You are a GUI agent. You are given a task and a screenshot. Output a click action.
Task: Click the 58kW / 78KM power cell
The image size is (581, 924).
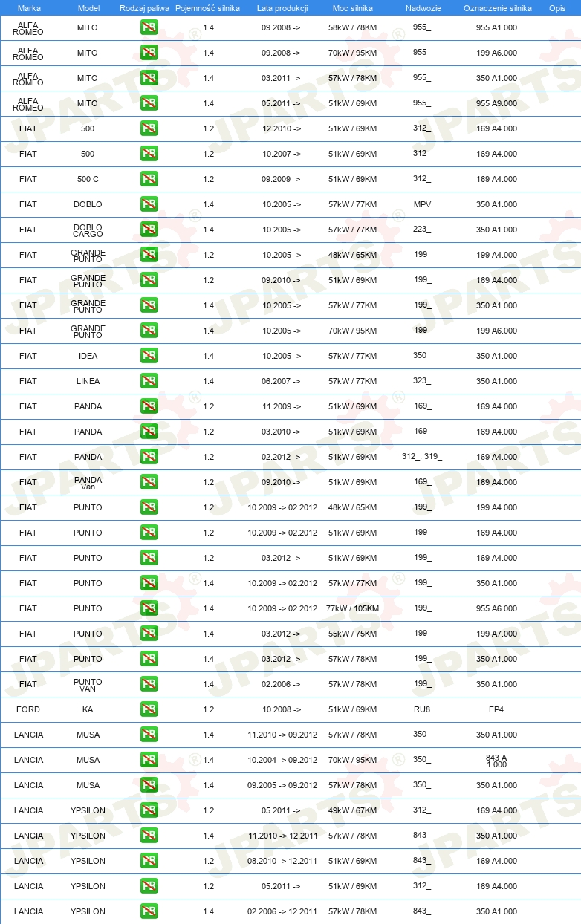pyautogui.click(x=352, y=27)
